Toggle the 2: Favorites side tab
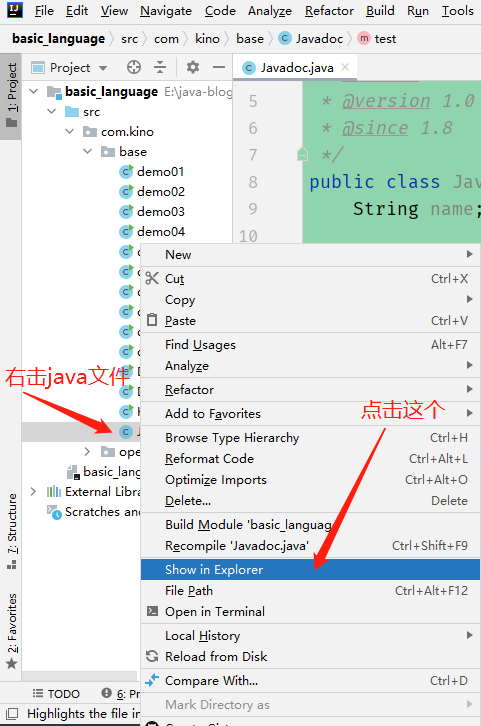The height and width of the screenshot is (726, 481). click(12, 631)
